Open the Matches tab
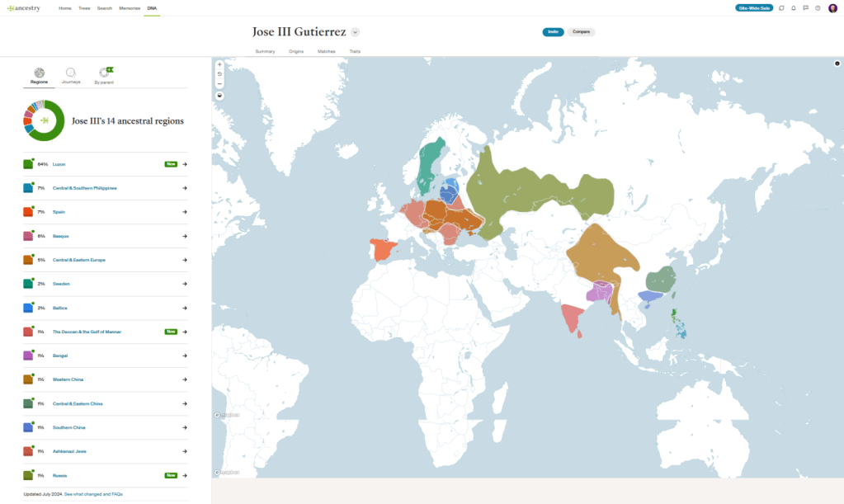 click(326, 50)
